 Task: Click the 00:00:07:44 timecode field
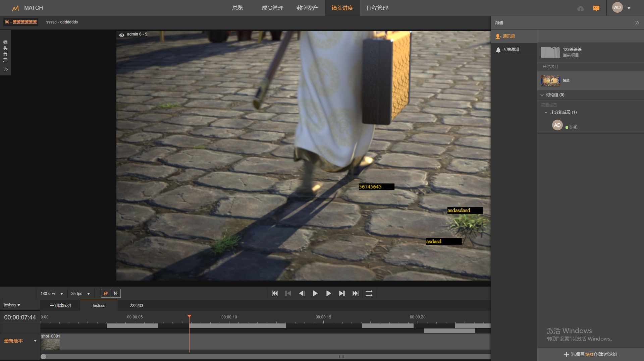click(20, 317)
